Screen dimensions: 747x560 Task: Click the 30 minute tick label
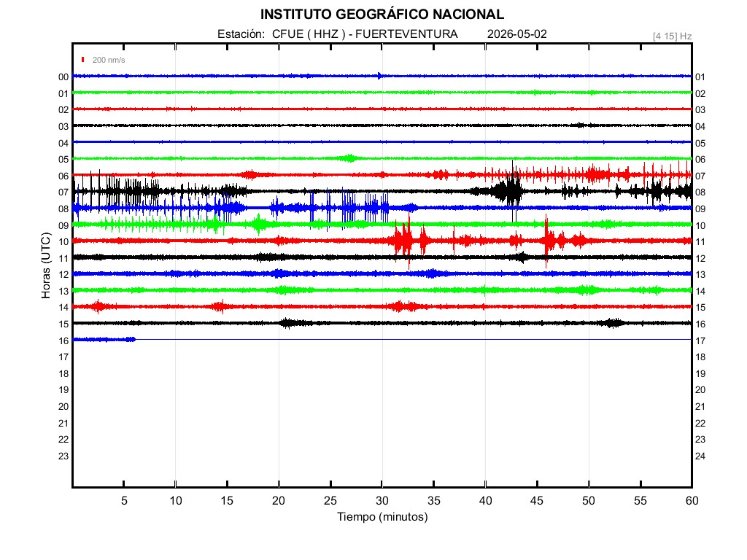pyautogui.click(x=382, y=500)
